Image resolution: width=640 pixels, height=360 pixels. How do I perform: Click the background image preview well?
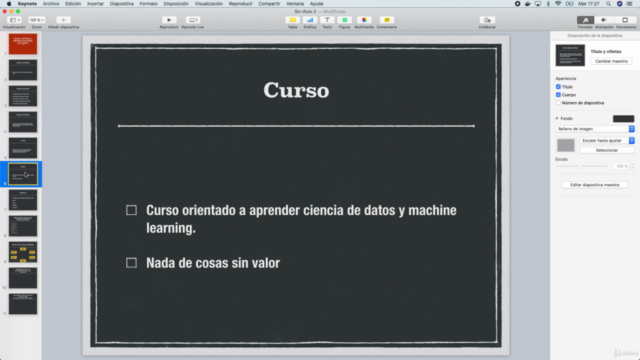pos(566,145)
